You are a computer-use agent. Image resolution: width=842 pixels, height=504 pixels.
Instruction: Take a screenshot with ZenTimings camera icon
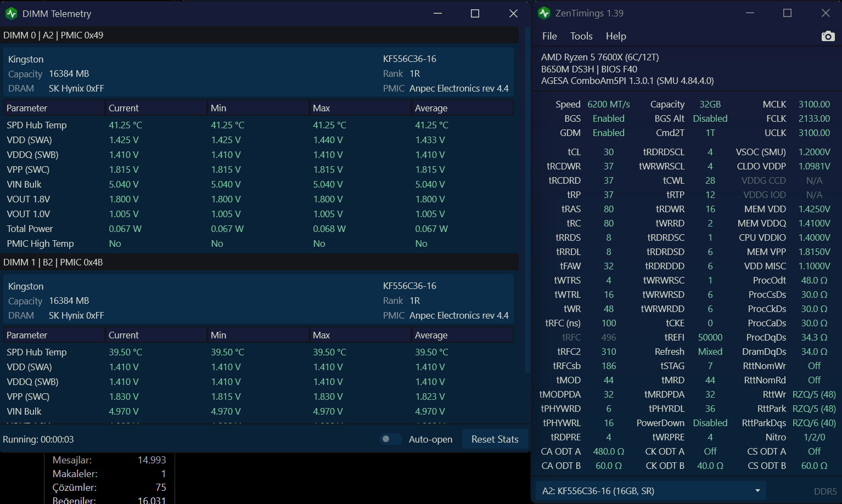pyautogui.click(x=828, y=36)
